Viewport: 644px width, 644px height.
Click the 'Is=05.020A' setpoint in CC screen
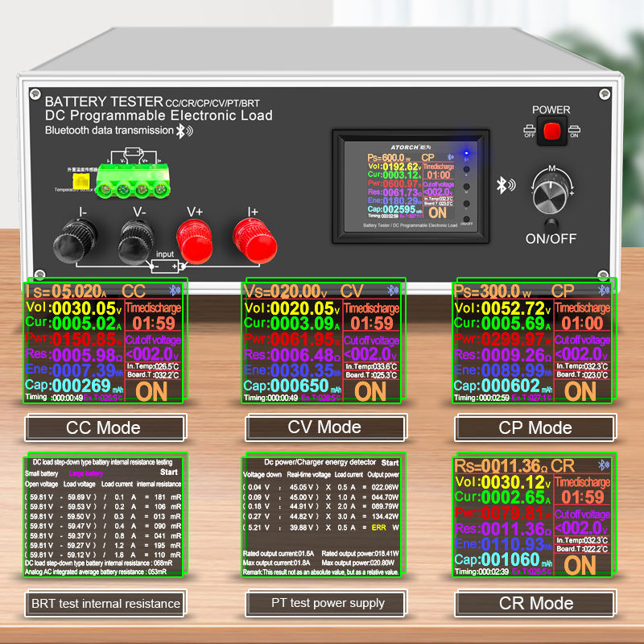tap(66, 291)
